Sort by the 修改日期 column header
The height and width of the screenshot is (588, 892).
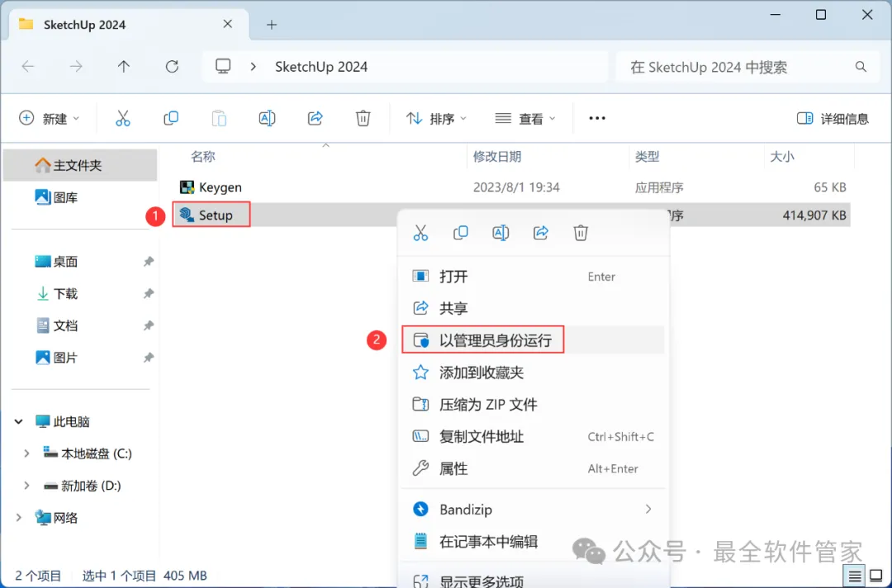pos(497,156)
